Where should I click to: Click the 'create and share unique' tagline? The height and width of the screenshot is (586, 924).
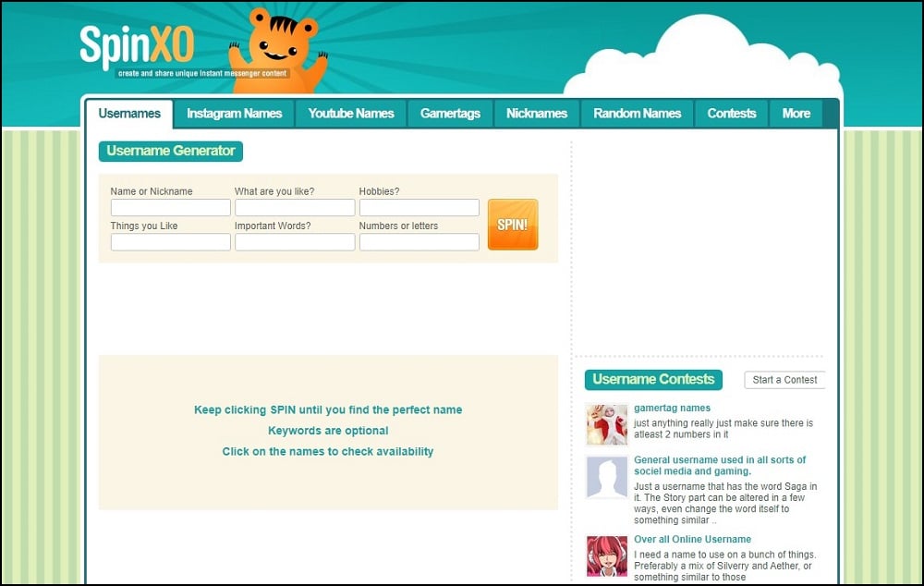(x=202, y=73)
